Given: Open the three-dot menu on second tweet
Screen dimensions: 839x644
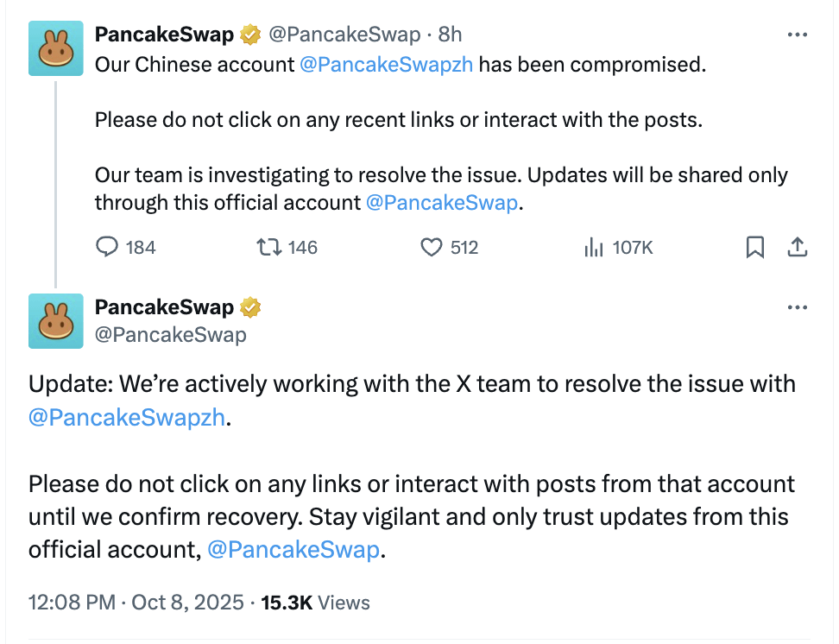Looking at the screenshot, I should [798, 307].
